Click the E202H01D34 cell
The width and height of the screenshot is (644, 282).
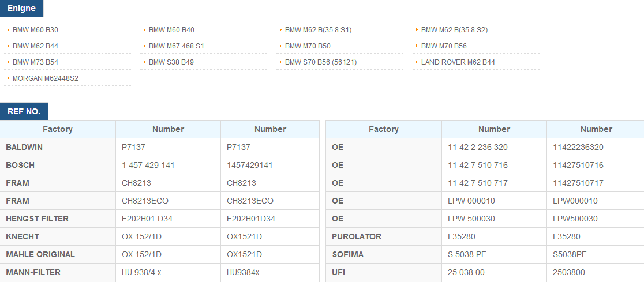(x=270, y=219)
